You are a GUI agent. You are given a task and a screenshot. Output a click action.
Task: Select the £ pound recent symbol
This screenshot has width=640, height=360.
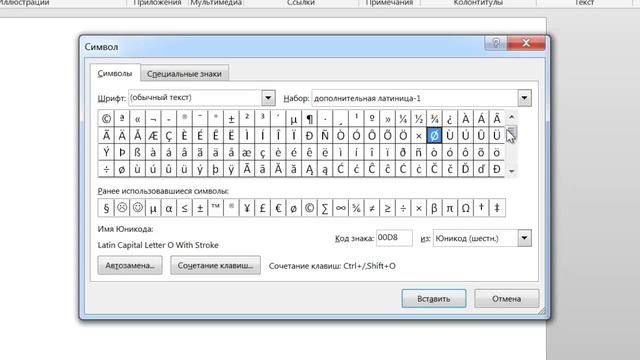(x=262, y=208)
